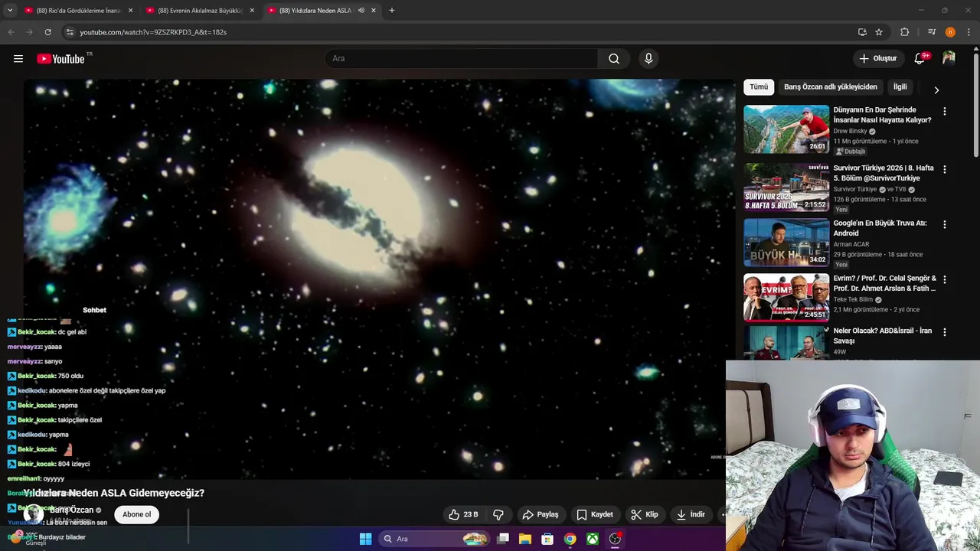Open Survivor Türkiye 2026 video thumbnail

[786, 187]
